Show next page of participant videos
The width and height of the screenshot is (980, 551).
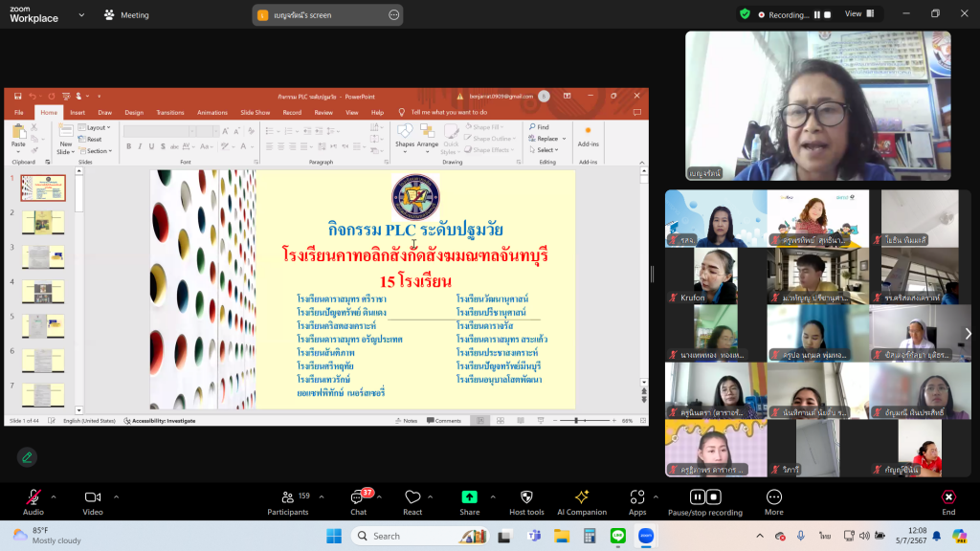pyautogui.click(x=968, y=333)
